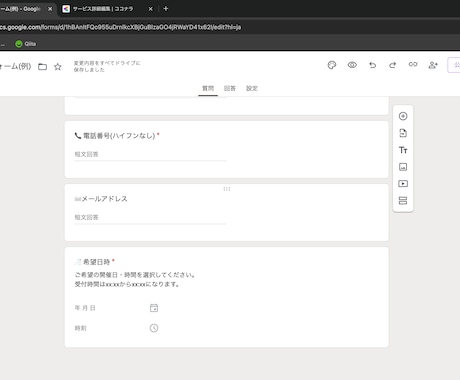
Task: Click the browser address bar URL
Action: pyautogui.click(x=120, y=27)
